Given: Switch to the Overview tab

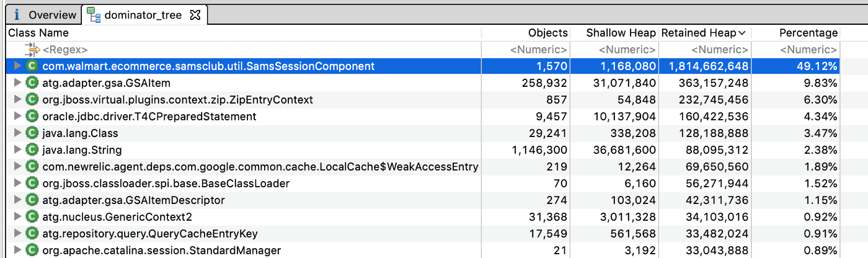Looking at the screenshot, I should pos(42,15).
